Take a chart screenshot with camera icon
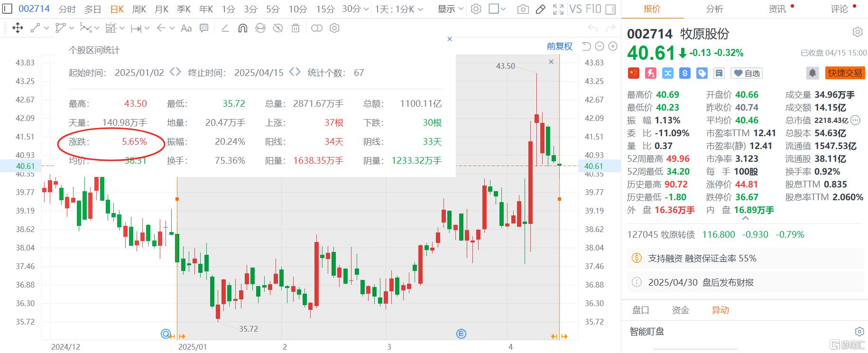868x353 pixels. tap(523, 9)
